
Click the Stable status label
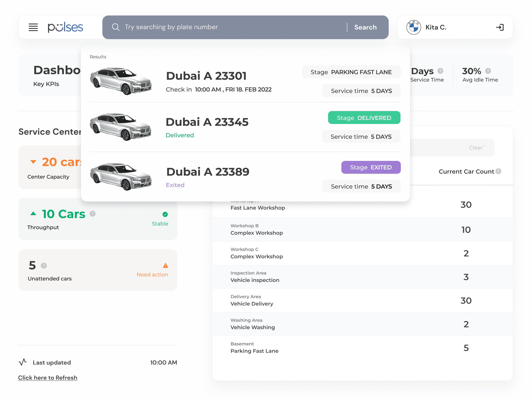tap(160, 224)
